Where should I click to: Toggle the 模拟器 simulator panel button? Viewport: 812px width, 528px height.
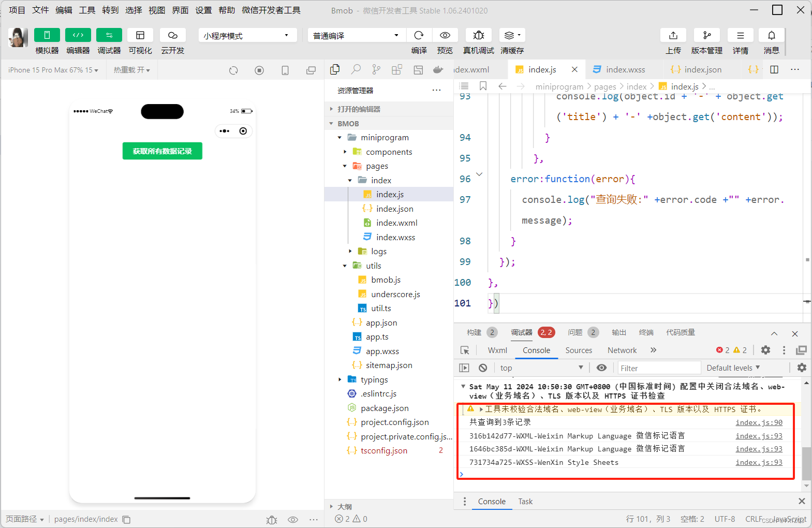pyautogui.click(x=47, y=35)
